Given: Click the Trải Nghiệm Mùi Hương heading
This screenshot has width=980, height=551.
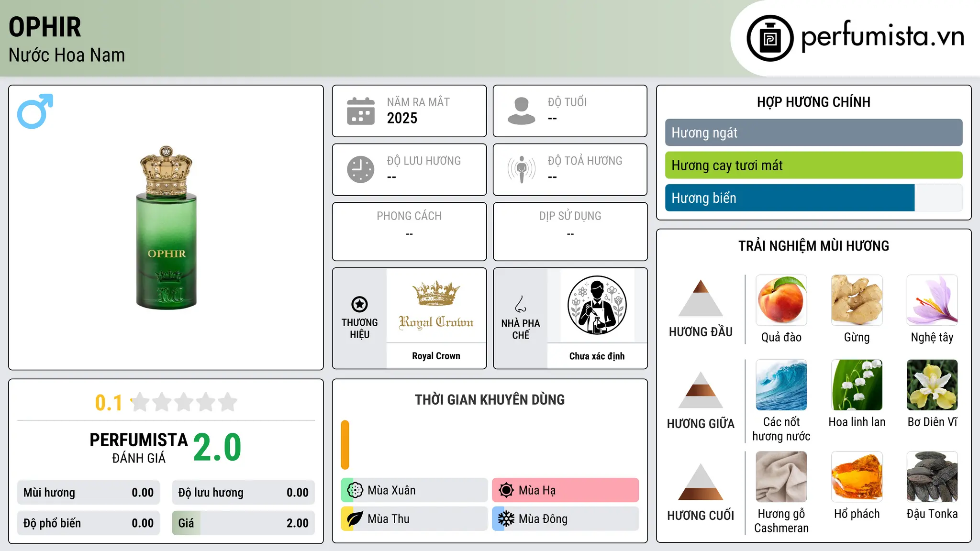Looking at the screenshot, I should [813, 246].
